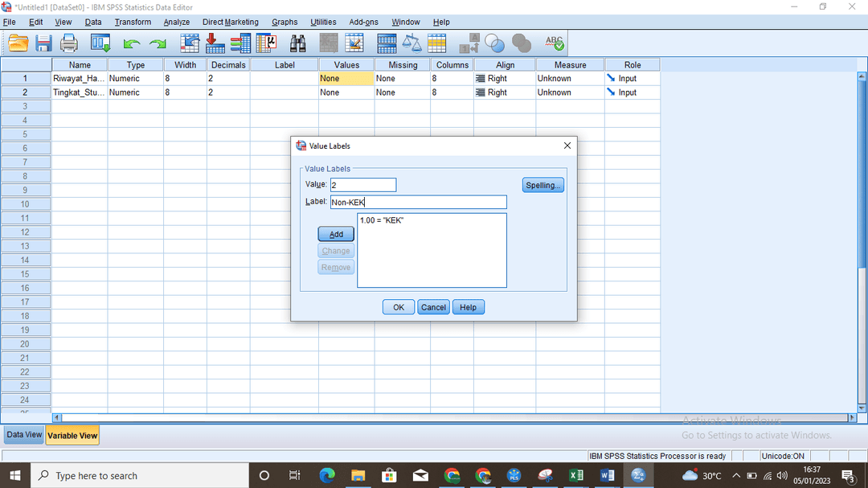Open the Graphs menu
Image resolution: width=868 pixels, height=488 pixels.
pos(285,23)
